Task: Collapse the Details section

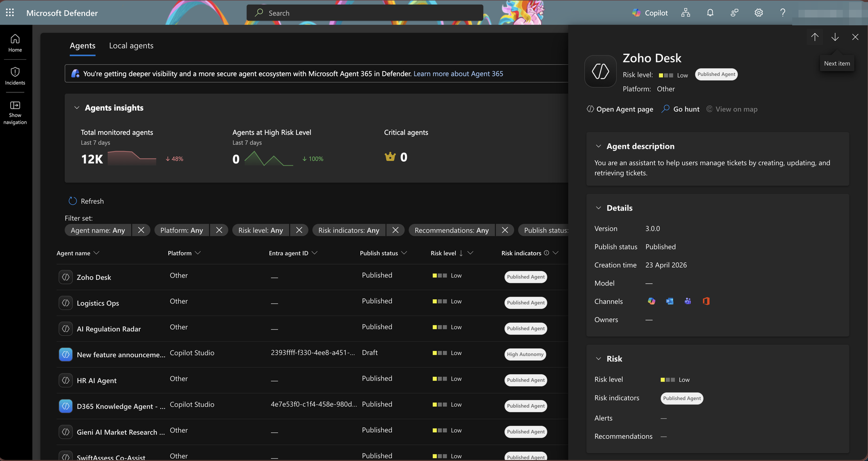Action: 598,208
